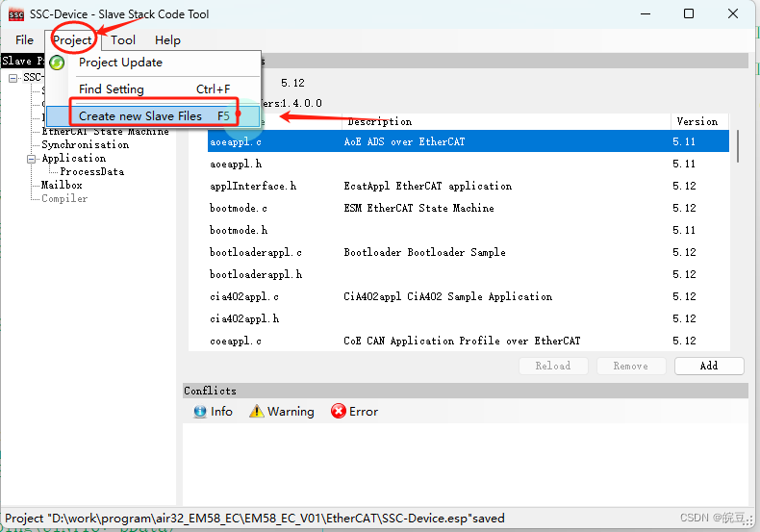Viewport: 760px width, 532px height.
Task: Select the bootloaderappl.c row
Action: (x=469, y=252)
